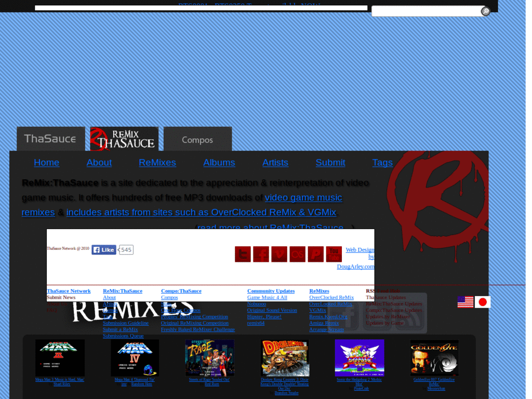Image resolution: width=532 pixels, height=399 pixels.
Task: Open Compo:ThaSauce footer heading link
Action: coord(181,291)
